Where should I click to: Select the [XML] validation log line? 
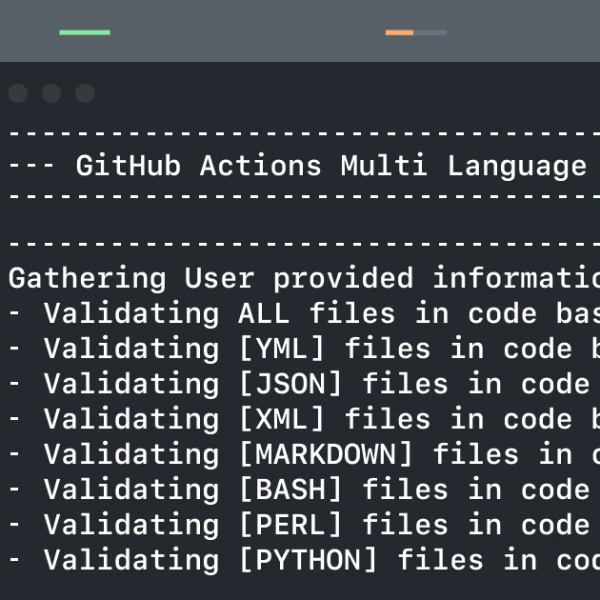click(x=300, y=419)
